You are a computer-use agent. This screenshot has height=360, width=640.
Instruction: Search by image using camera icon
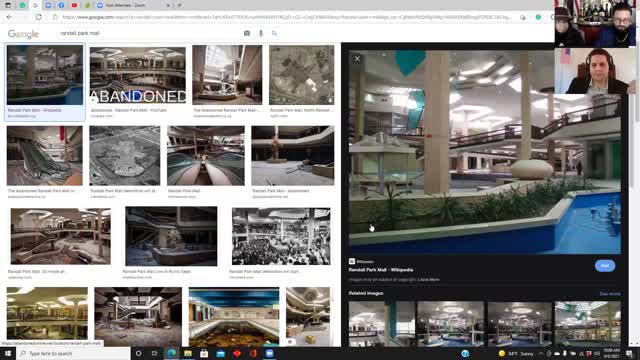[x=247, y=33]
